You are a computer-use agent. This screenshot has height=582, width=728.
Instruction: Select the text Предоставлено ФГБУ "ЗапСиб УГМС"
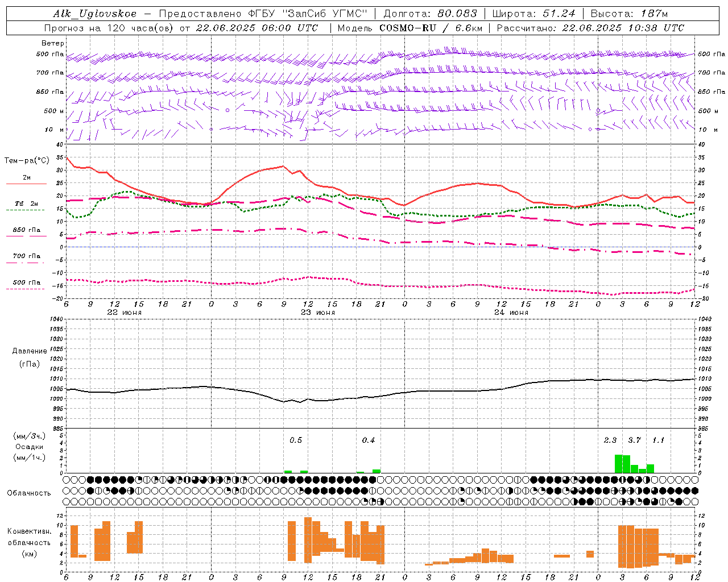263,14
